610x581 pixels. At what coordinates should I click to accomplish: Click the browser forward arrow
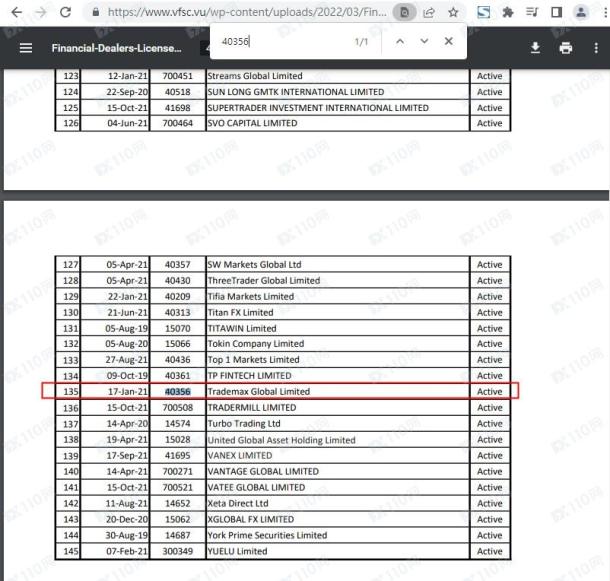(41, 12)
